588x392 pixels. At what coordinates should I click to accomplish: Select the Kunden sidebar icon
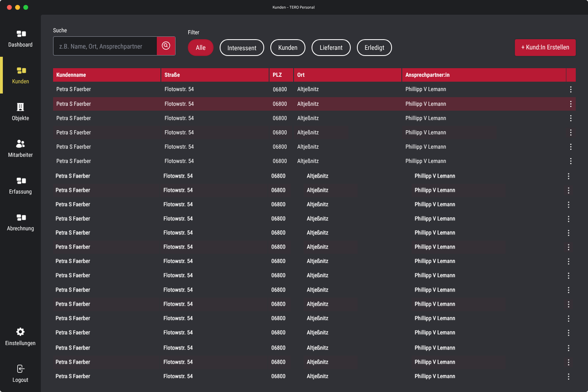point(21,71)
